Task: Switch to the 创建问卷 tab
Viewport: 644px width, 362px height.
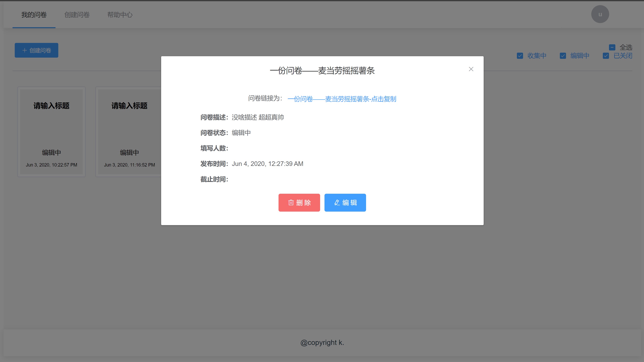Action: [77, 15]
